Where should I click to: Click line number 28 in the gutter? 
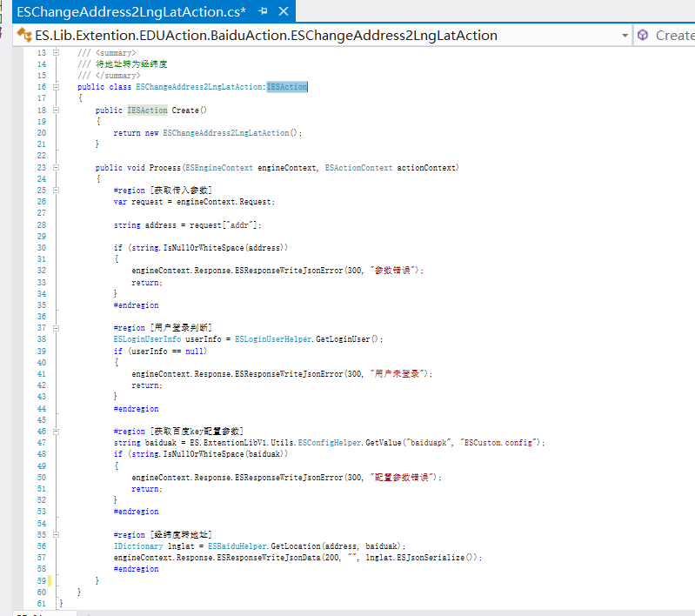(41, 225)
